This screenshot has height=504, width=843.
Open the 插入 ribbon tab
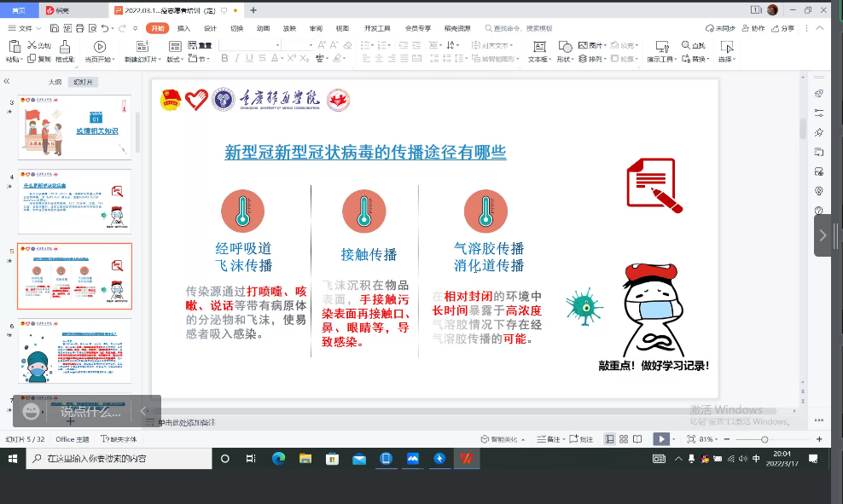(183, 28)
